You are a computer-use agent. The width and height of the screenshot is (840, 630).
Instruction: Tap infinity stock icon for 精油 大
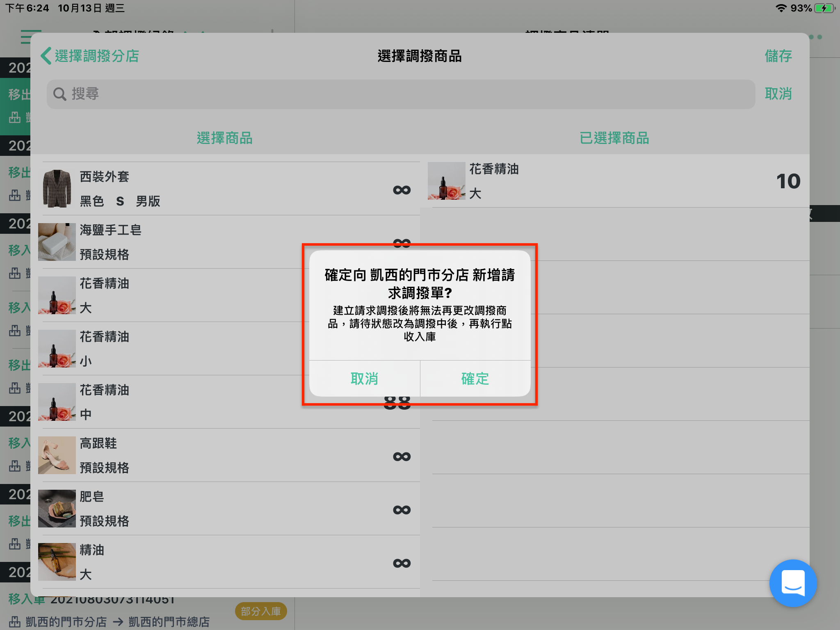[402, 563]
